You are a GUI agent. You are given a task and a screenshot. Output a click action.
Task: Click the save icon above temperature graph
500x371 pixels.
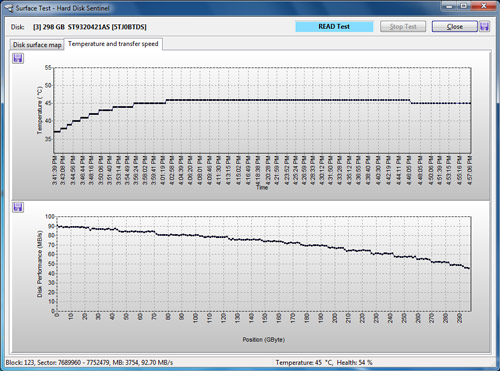click(18, 58)
